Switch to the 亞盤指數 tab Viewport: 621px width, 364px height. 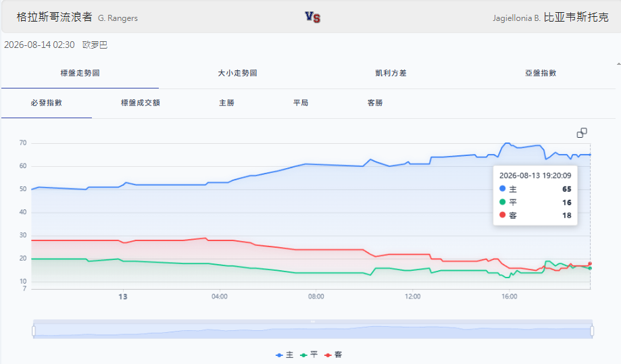coord(541,73)
